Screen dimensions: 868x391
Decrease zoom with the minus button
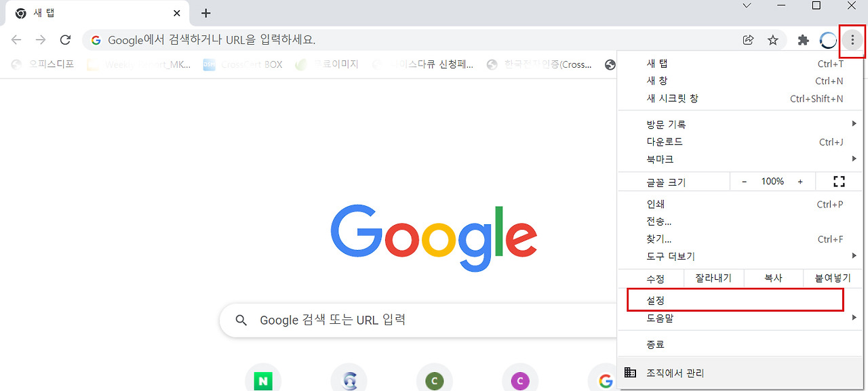[x=744, y=182]
